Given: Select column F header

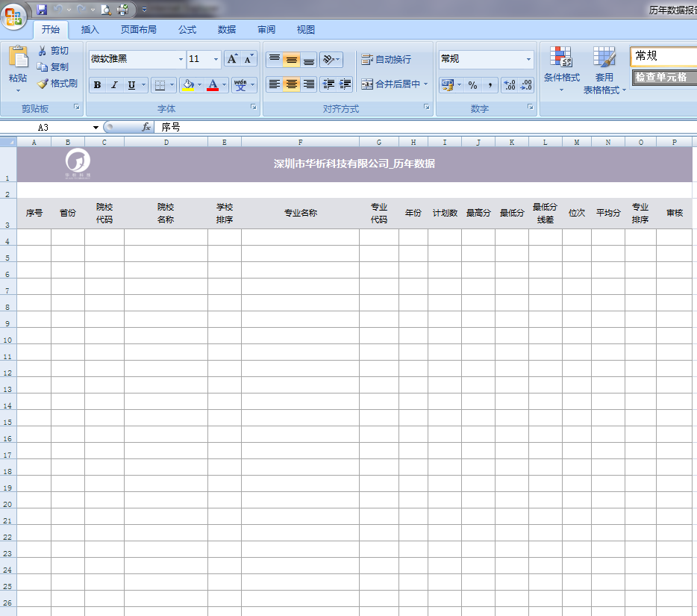Looking at the screenshot, I should (x=300, y=143).
